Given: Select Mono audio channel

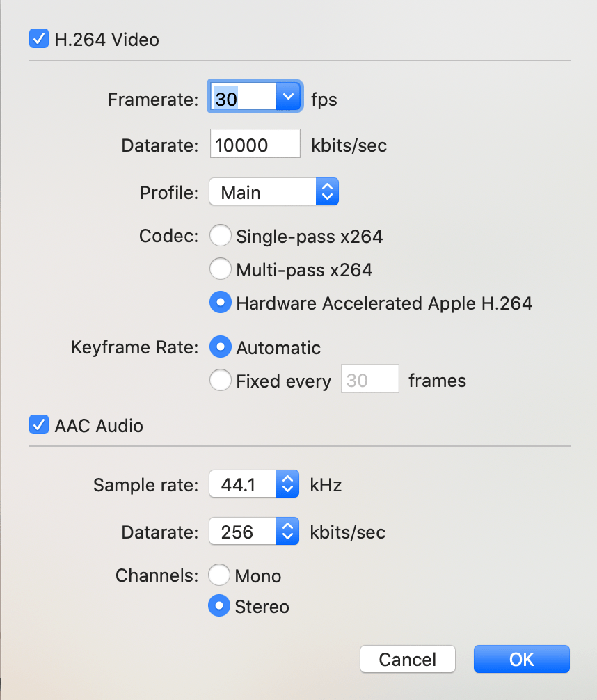Looking at the screenshot, I should (219, 575).
